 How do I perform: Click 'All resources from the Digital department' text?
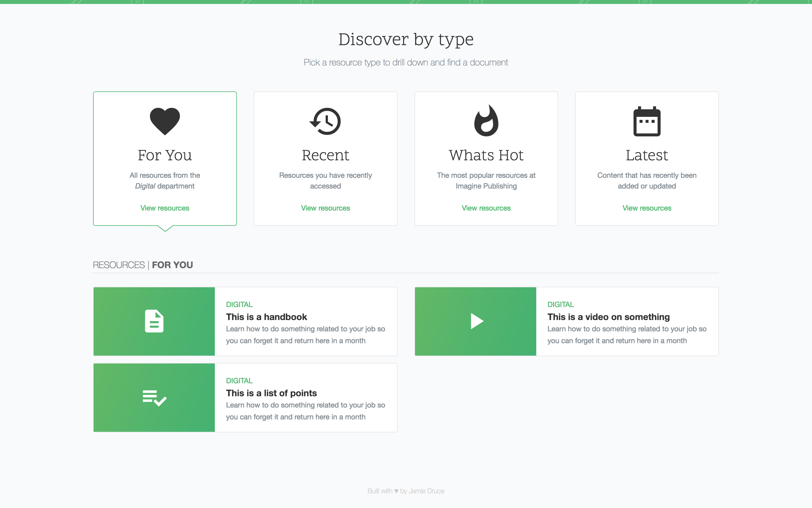coord(165,181)
